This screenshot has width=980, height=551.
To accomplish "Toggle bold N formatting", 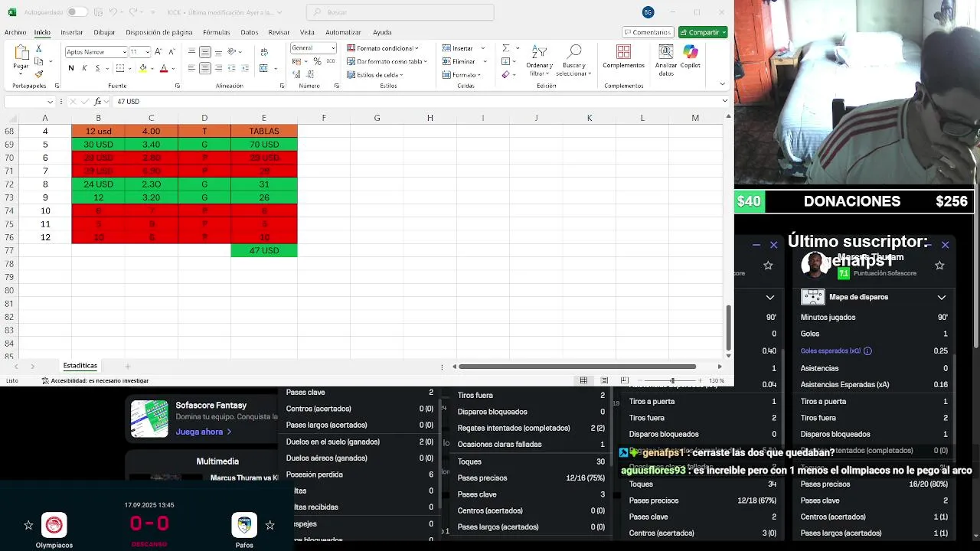I will click(x=71, y=68).
